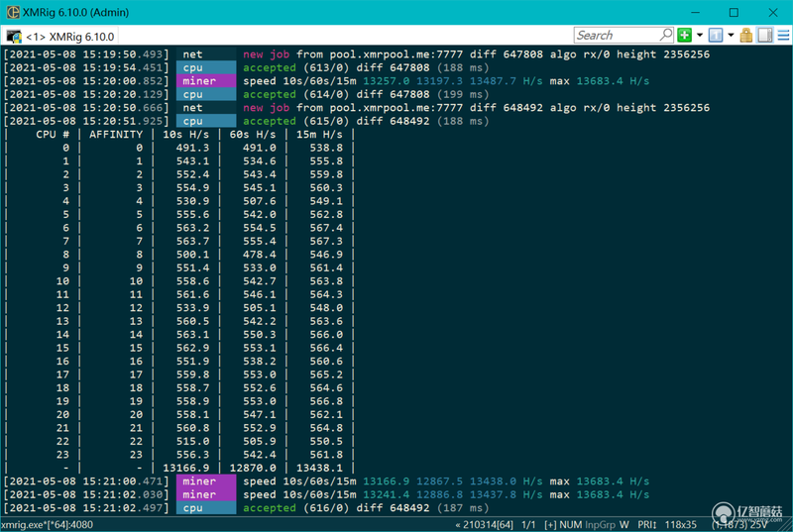Click the height 2356256 text on 15:19:50 line
Image resolution: width=793 pixels, height=532 pixels.
coord(662,54)
